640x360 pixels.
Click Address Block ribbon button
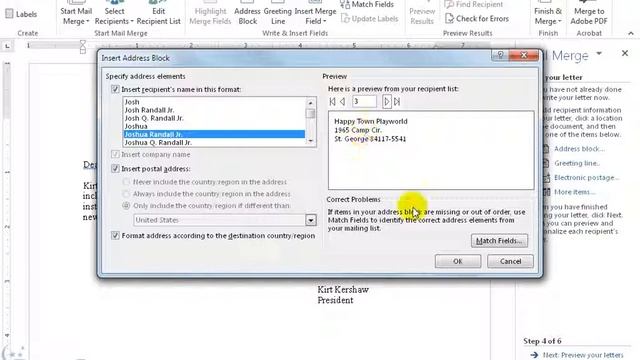[247, 16]
